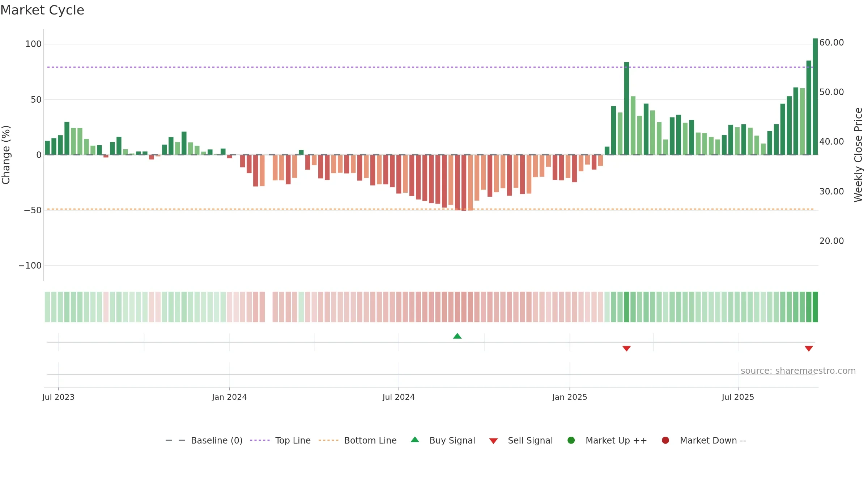
Task: Toggle Bottom Line legend entry
Action: click(x=358, y=440)
